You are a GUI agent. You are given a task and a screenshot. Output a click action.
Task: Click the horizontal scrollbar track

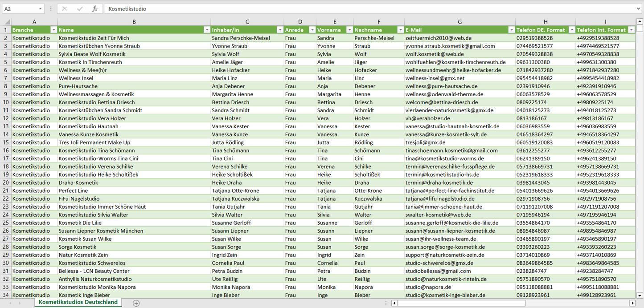point(513,303)
